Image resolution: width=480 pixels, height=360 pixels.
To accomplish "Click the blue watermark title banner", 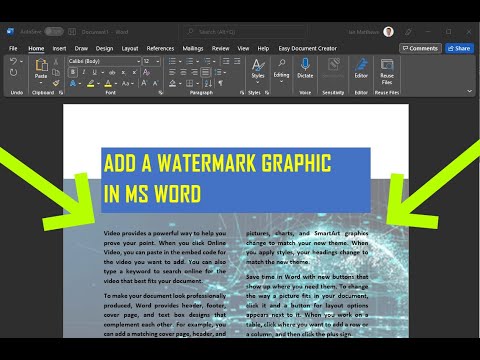I will pyautogui.click(x=236, y=180).
